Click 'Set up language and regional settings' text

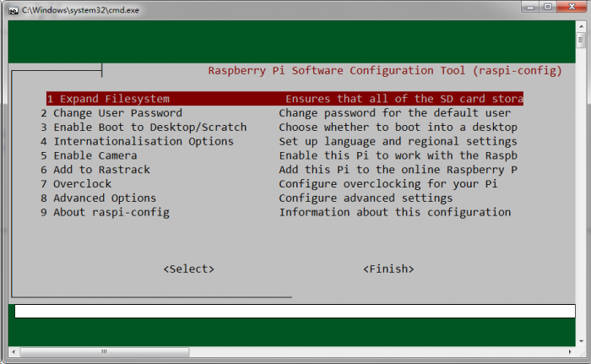pos(398,141)
